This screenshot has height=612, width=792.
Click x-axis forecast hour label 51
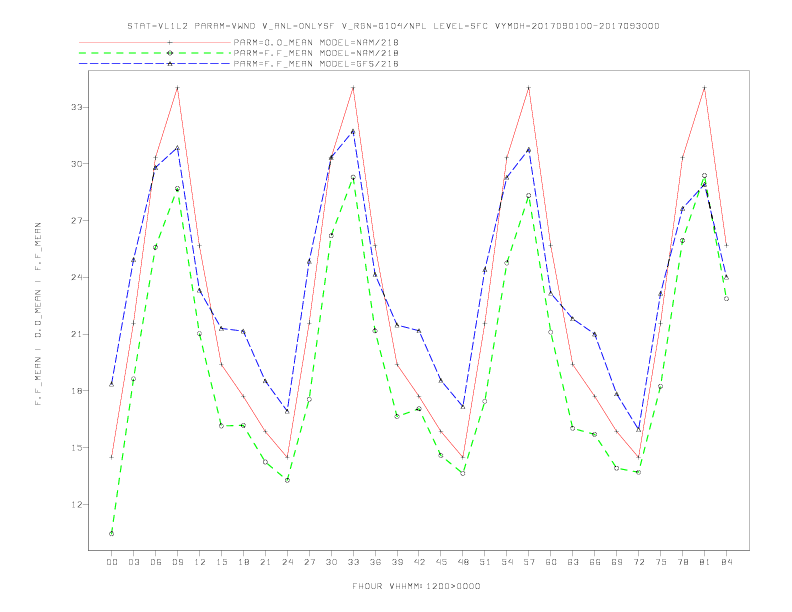[485, 562]
